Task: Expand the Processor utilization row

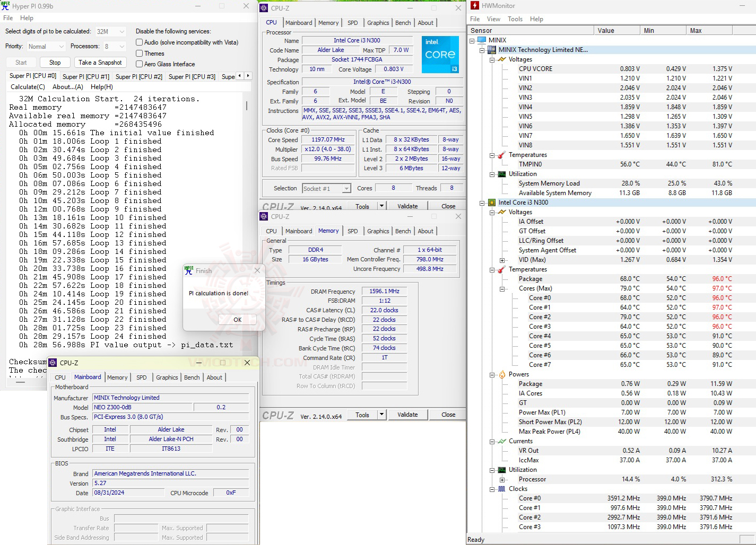Action: click(x=502, y=480)
